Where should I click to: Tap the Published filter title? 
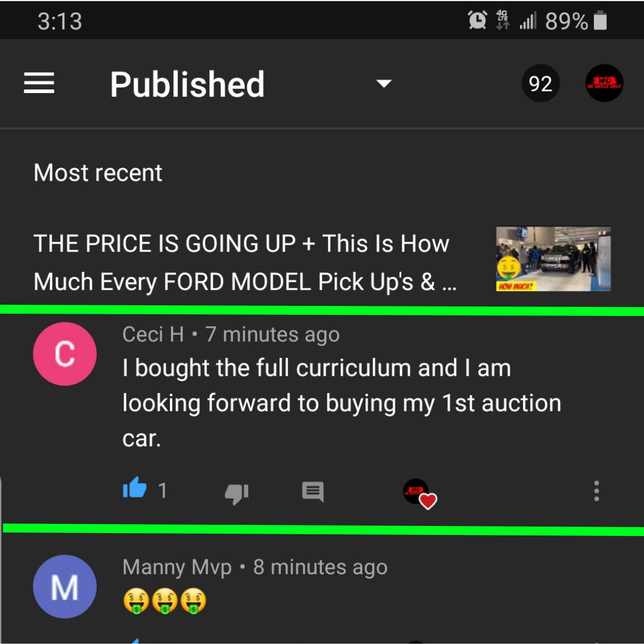pyautogui.click(x=187, y=84)
